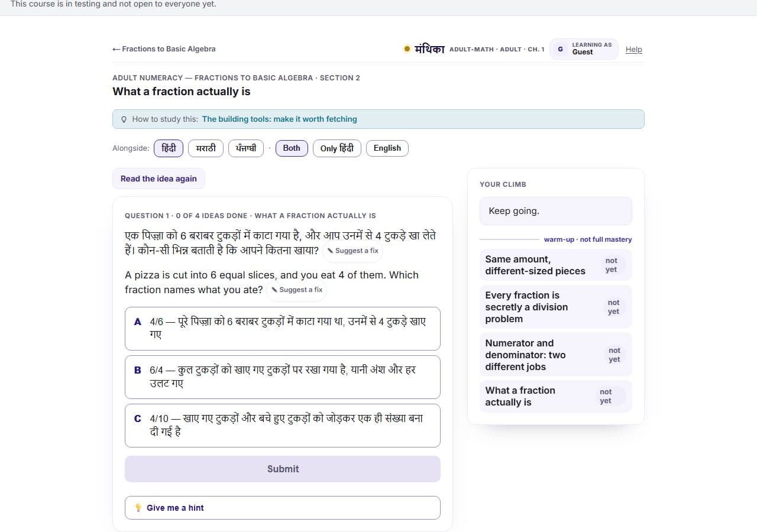757x532 pixels.
Task: Open the Help link
Action: (633, 50)
